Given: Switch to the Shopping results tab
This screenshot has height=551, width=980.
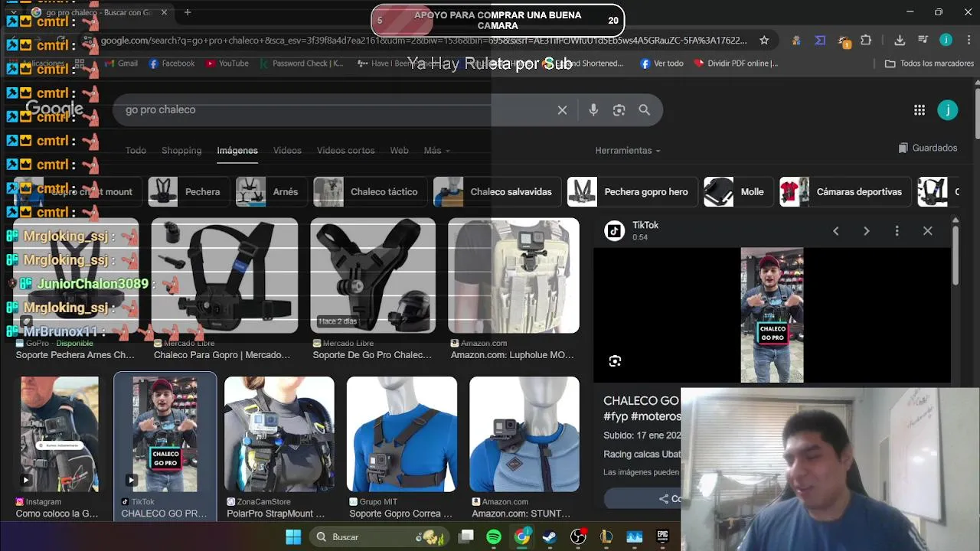Looking at the screenshot, I should [181, 151].
